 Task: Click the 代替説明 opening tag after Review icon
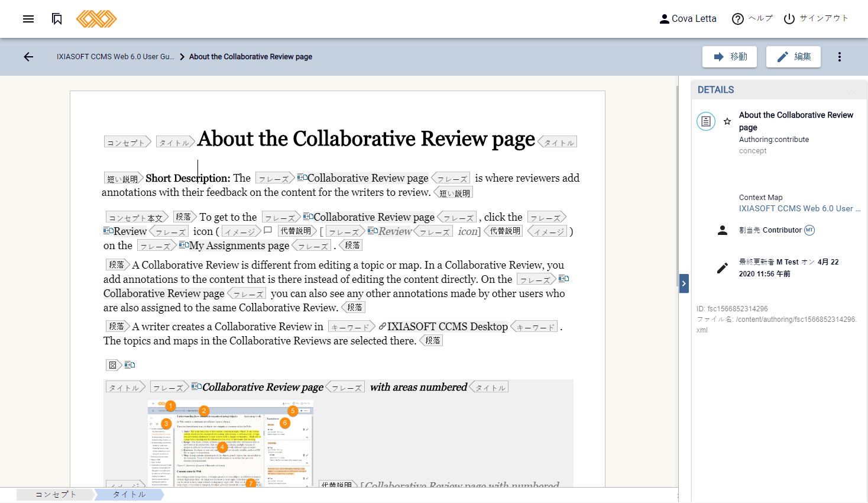297,231
